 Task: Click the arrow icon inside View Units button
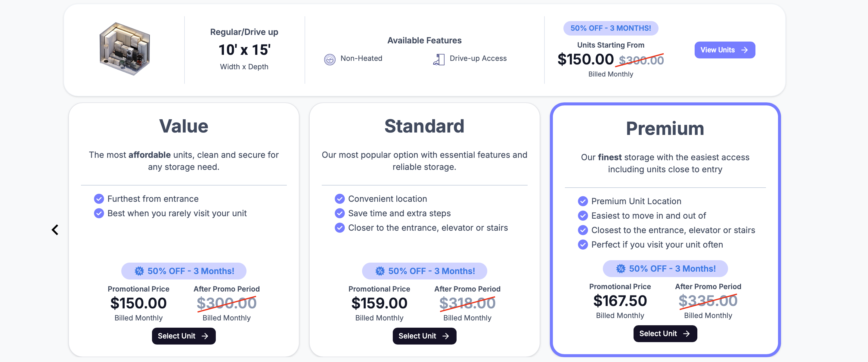pyautogui.click(x=744, y=50)
